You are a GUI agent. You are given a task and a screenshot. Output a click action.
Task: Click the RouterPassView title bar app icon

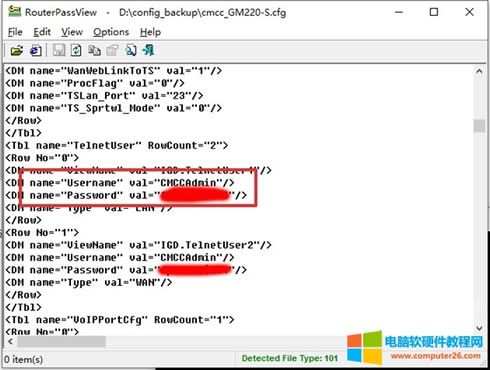point(14,12)
